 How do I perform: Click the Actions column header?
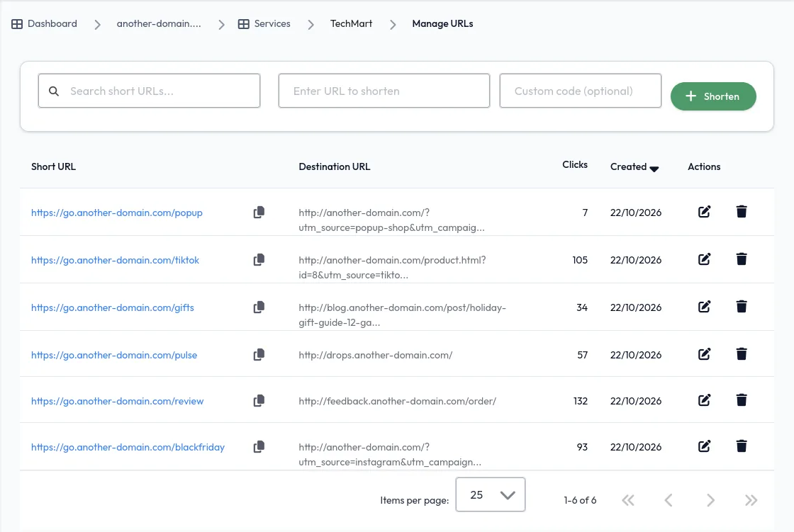coord(704,166)
